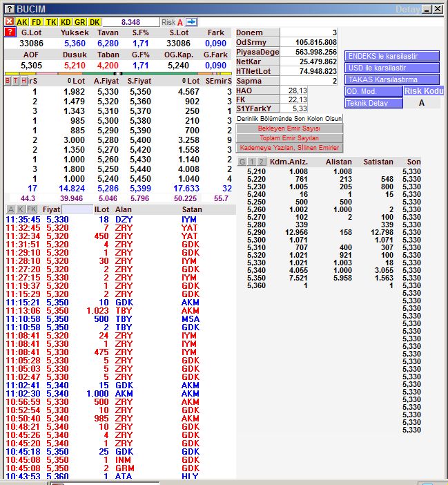Click the Risk Kodu button
Viewport: 448px width, 485px height.
[x=424, y=91]
